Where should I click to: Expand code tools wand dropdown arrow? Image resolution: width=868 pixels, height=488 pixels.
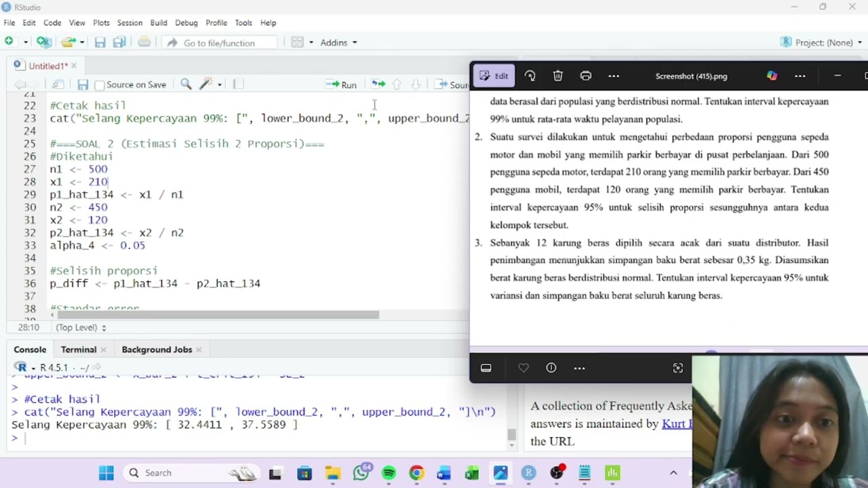(219, 84)
